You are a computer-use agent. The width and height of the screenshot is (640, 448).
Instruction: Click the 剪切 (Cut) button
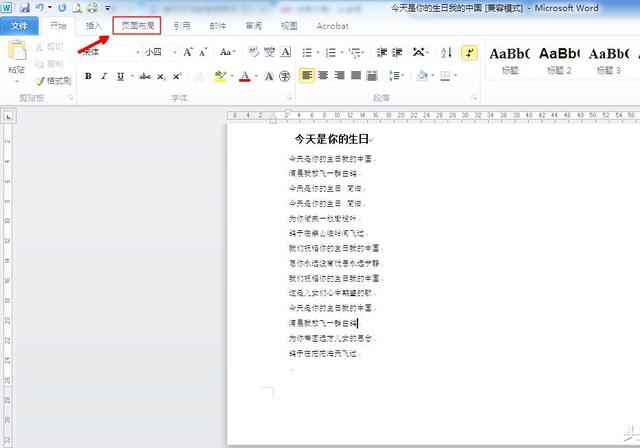[50, 47]
